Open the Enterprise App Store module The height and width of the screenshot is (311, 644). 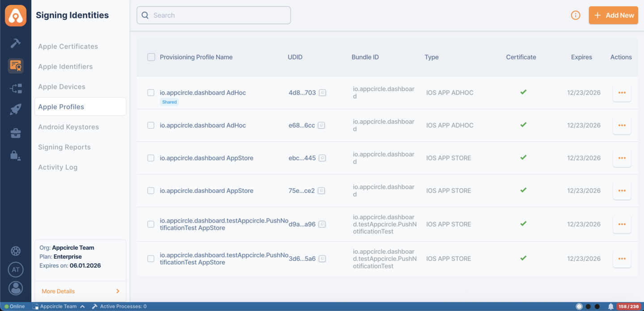coord(16,133)
